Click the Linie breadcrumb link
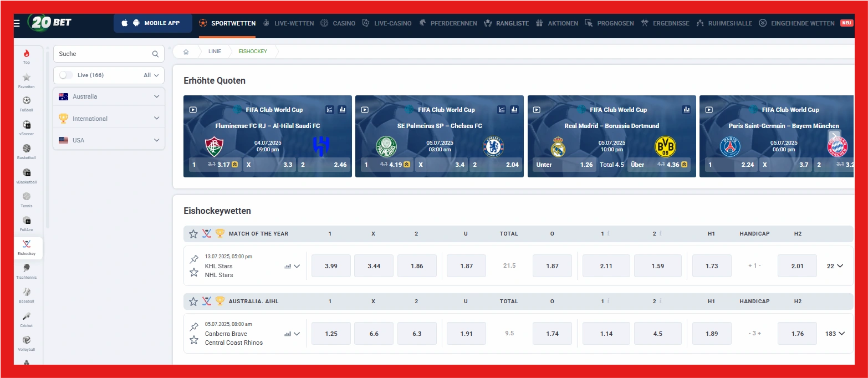The width and height of the screenshot is (868, 378). 215,52
